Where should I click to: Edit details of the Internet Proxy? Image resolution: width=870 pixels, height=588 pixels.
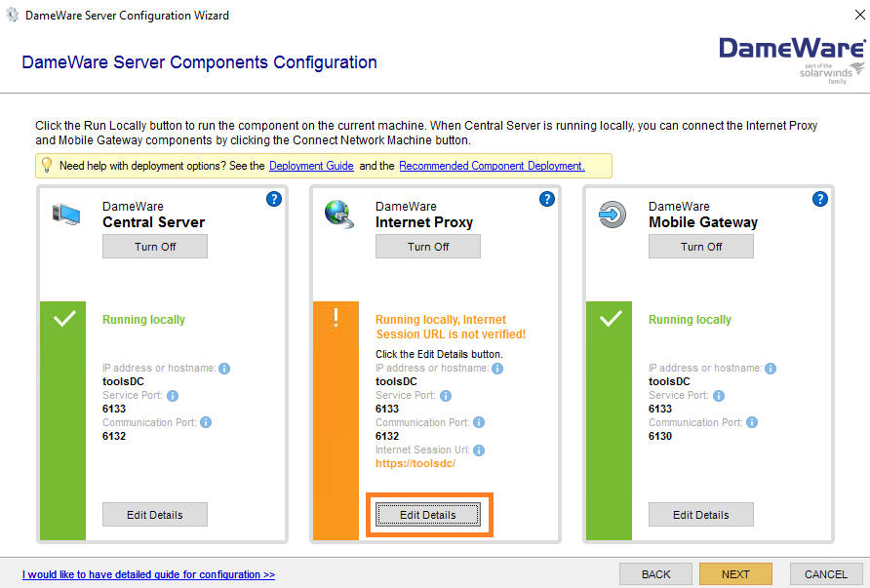[x=430, y=514]
